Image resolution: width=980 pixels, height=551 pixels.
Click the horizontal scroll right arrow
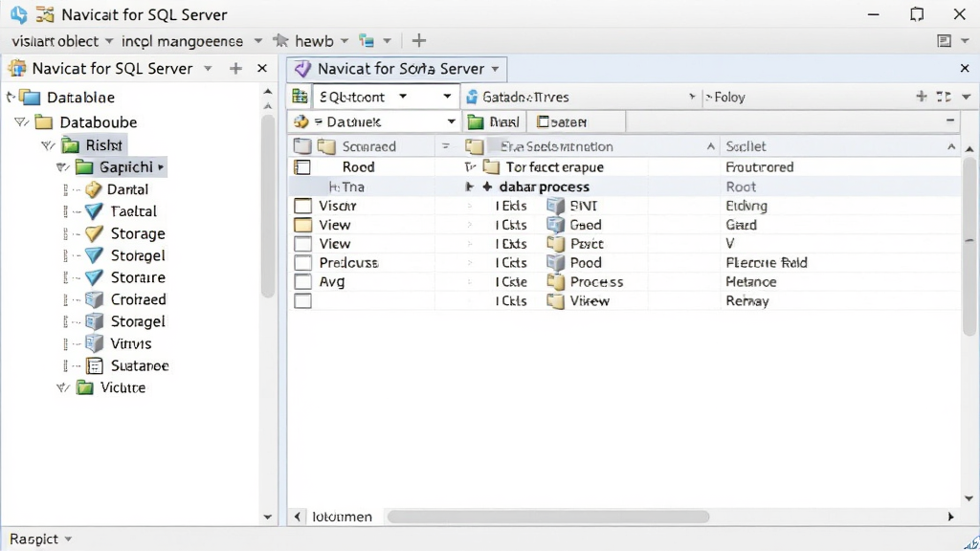point(950,517)
